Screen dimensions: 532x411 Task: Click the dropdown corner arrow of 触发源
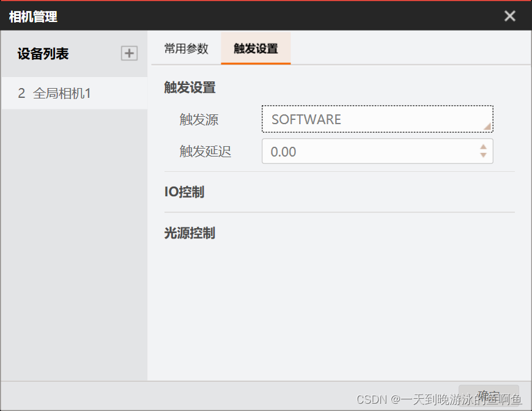(486, 128)
